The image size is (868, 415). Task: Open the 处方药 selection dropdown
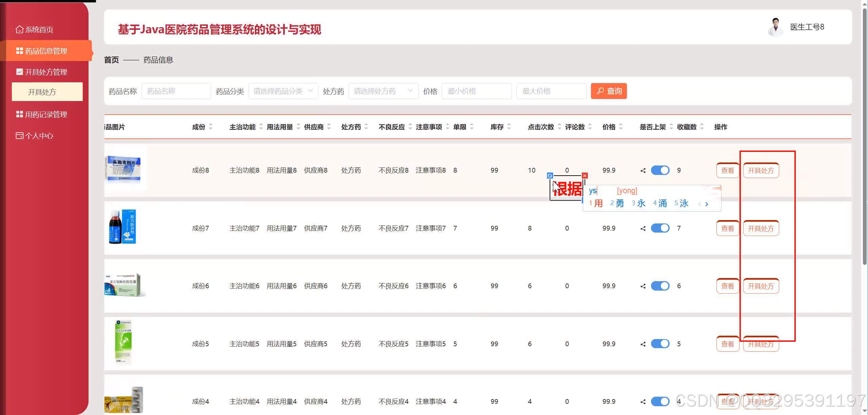point(383,91)
